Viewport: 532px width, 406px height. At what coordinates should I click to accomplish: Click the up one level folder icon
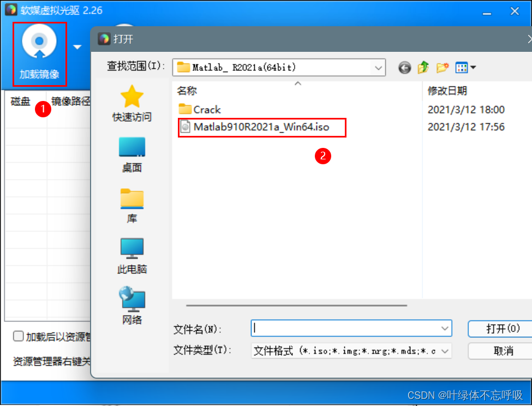[x=423, y=67]
